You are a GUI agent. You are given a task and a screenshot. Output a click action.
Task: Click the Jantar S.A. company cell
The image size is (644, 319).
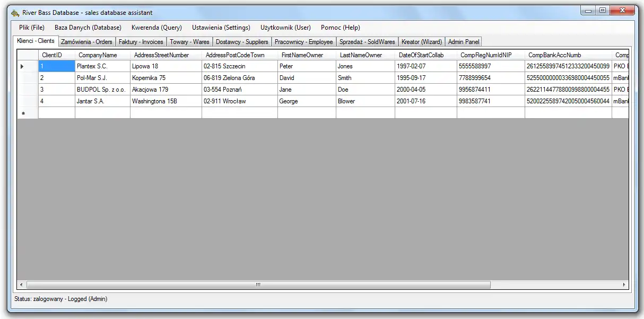(x=102, y=101)
